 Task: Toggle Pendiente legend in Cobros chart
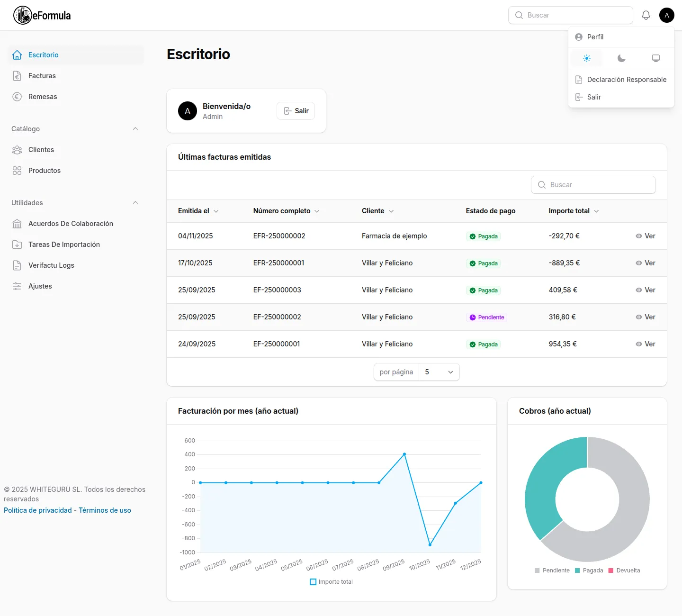552,571
